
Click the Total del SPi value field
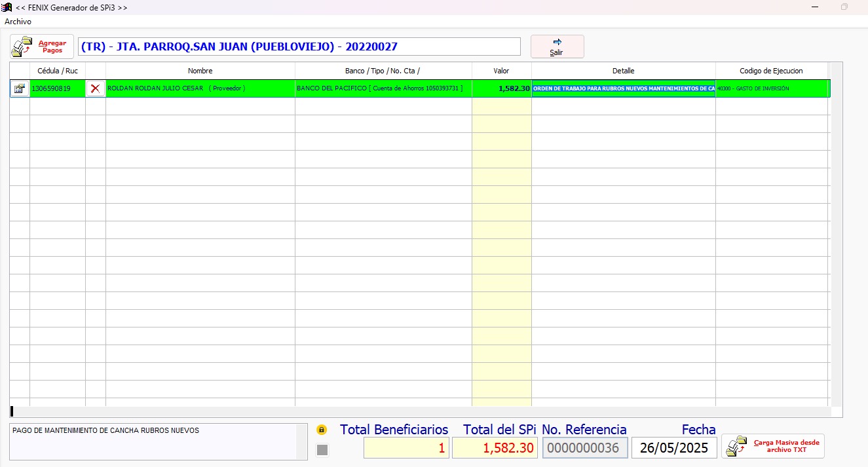pyautogui.click(x=495, y=448)
